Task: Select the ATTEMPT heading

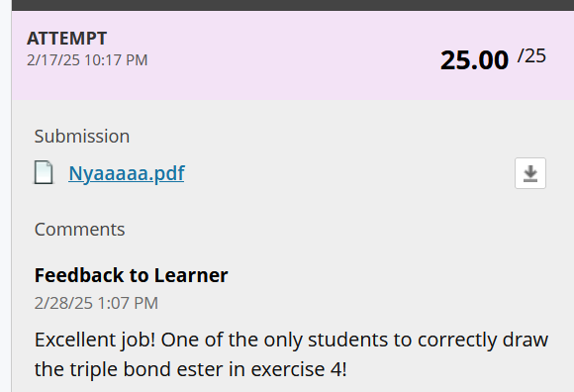Action: [x=66, y=39]
